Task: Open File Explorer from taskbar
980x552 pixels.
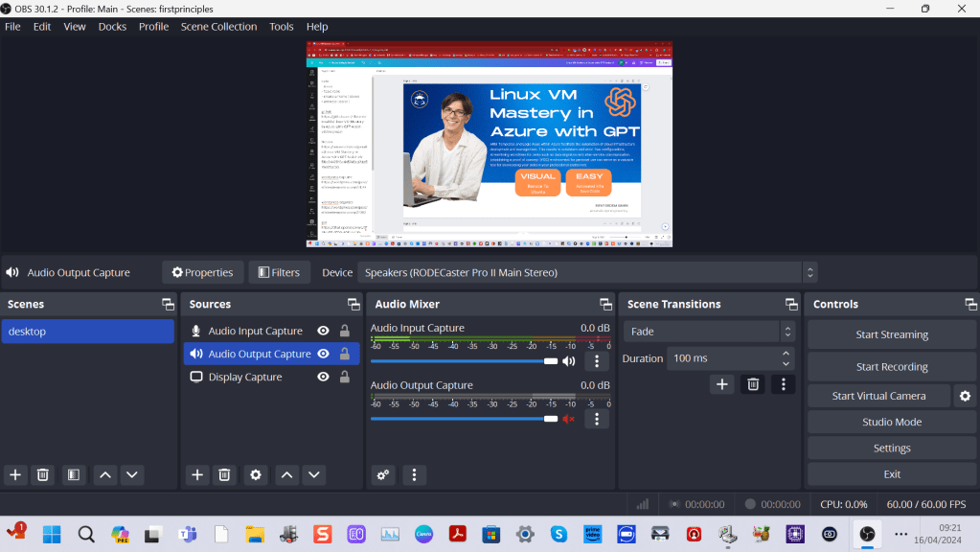Action: click(255, 535)
